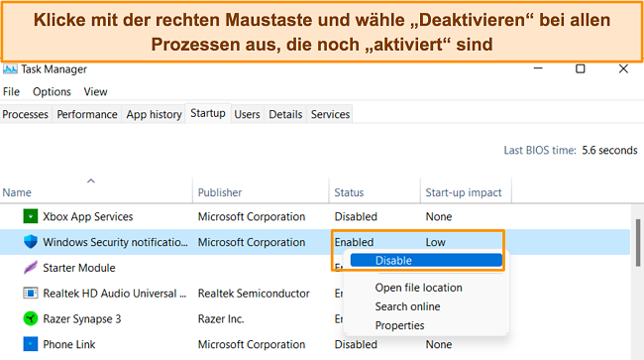
Task: Click the Starter Module feather icon
Action: pos(31,268)
